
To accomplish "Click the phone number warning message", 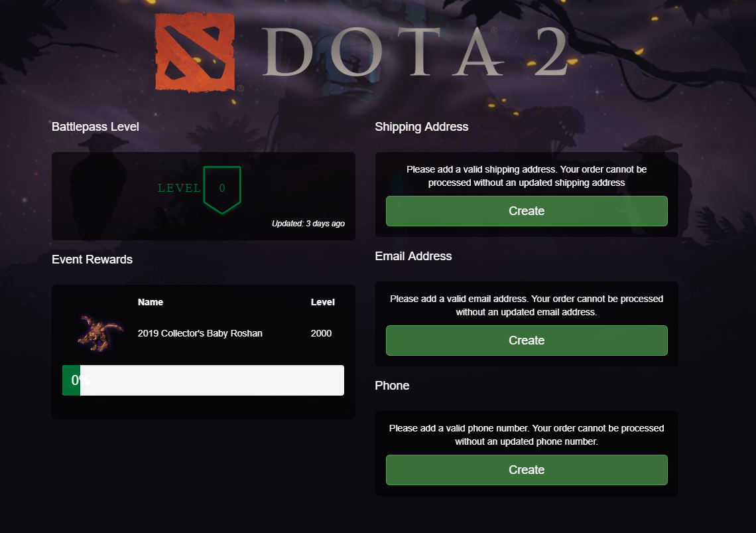I will [527, 435].
